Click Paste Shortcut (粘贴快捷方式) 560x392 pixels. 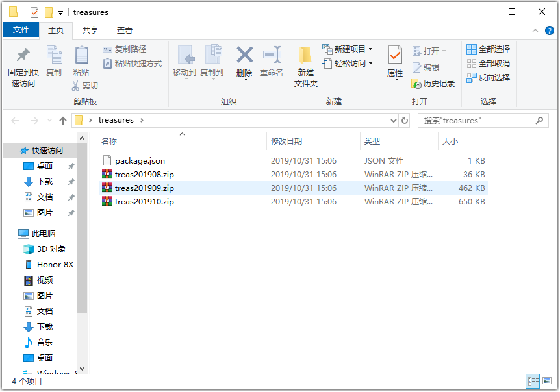(x=133, y=64)
